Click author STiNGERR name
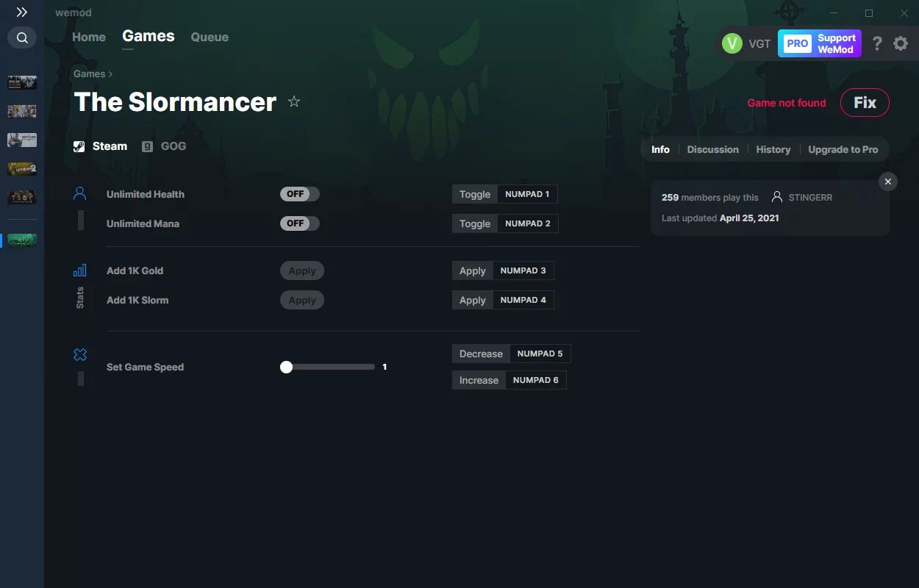 [810, 197]
